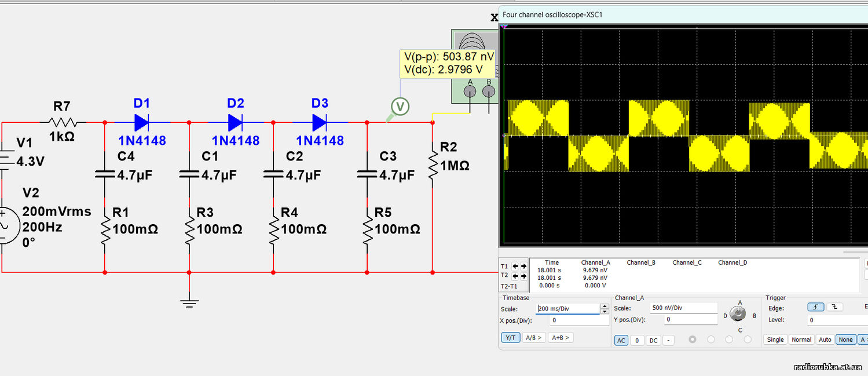
Task: Select capacitor C2 symbol
Action: coord(273,173)
